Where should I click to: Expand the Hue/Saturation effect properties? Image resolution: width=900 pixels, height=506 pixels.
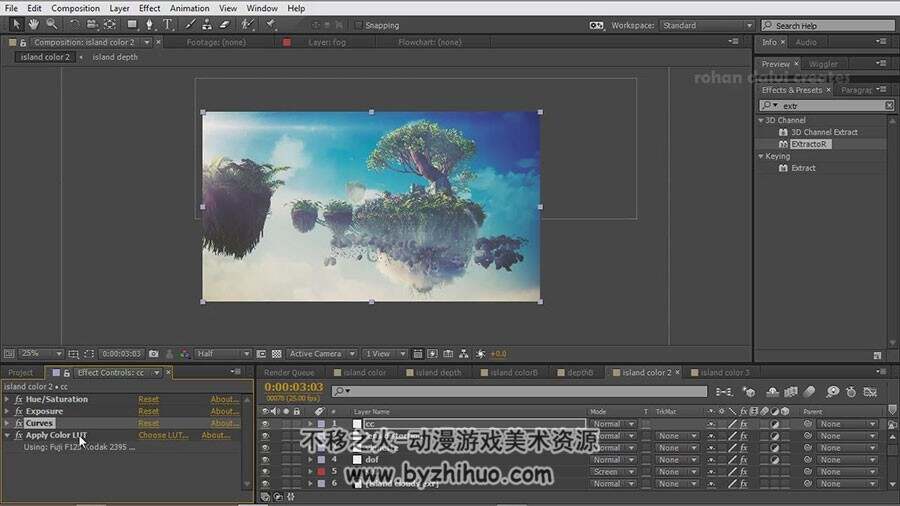pyautogui.click(x=7, y=399)
